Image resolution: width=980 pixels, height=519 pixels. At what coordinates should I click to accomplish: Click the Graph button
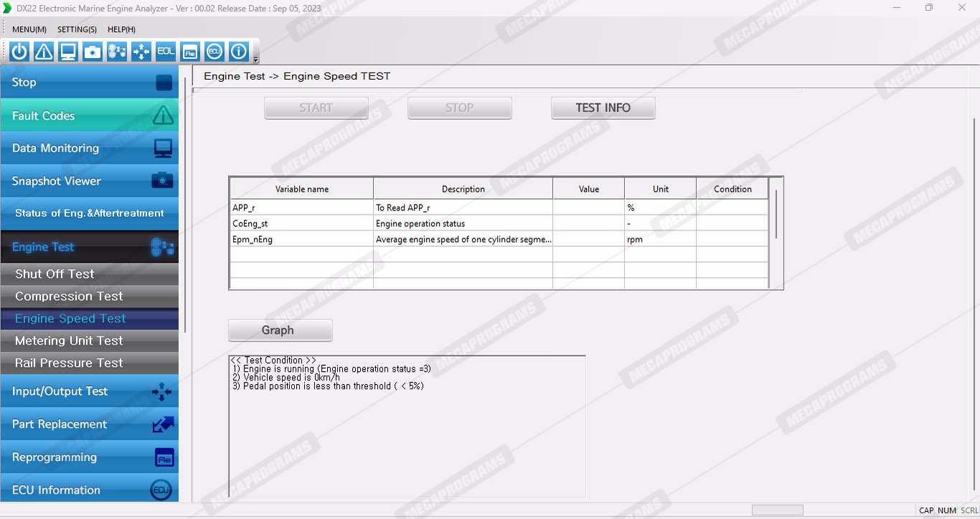point(280,330)
